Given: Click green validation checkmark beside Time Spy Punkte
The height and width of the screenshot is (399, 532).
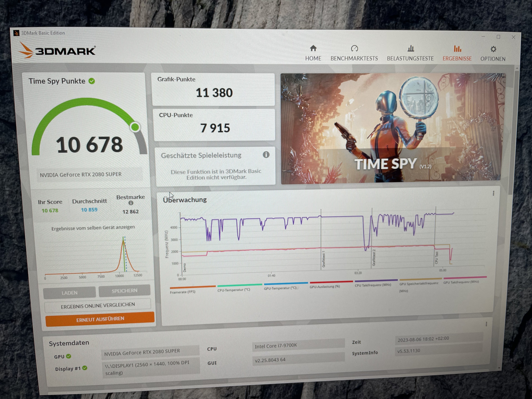Looking at the screenshot, I should (x=92, y=81).
